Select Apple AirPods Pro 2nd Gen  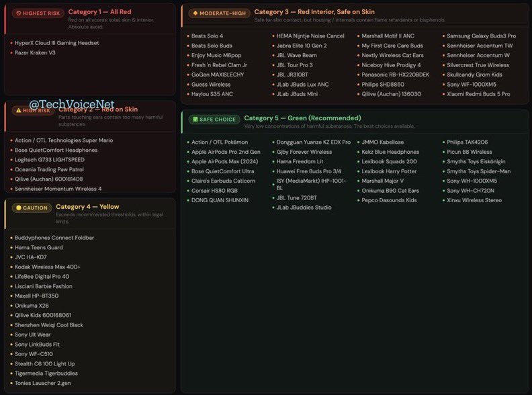[x=226, y=152]
